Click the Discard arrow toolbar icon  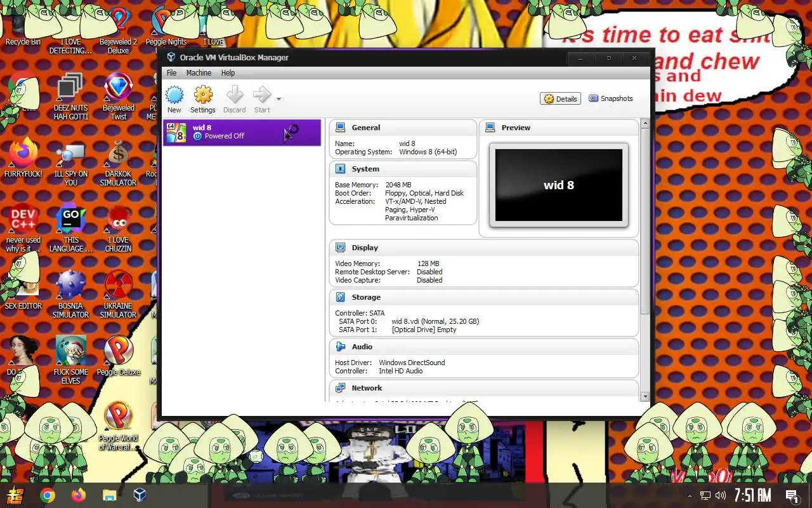coord(235,95)
